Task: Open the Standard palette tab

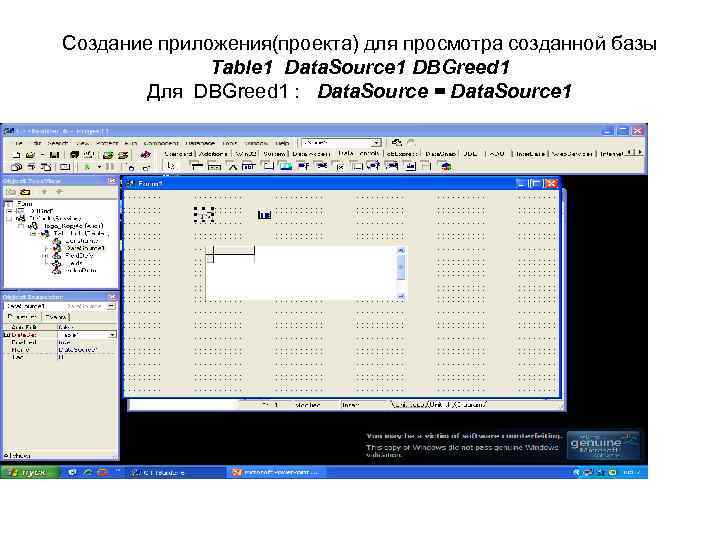Action: [x=178, y=154]
